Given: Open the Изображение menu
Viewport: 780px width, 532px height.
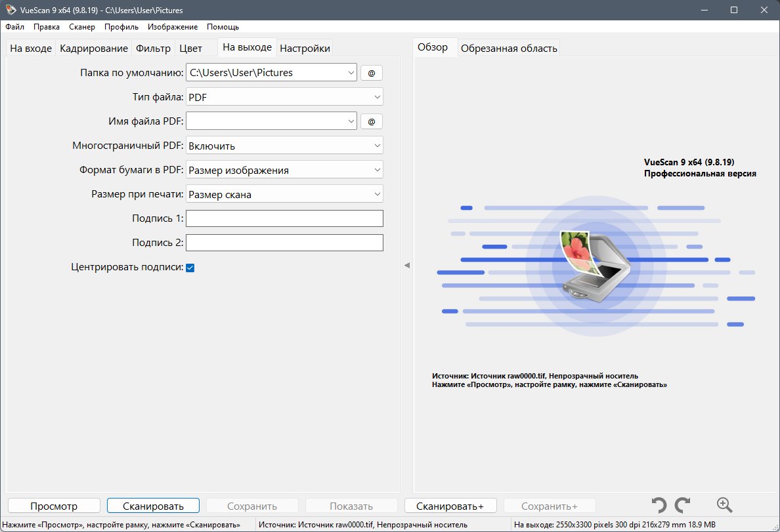Looking at the screenshot, I should click(x=173, y=27).
